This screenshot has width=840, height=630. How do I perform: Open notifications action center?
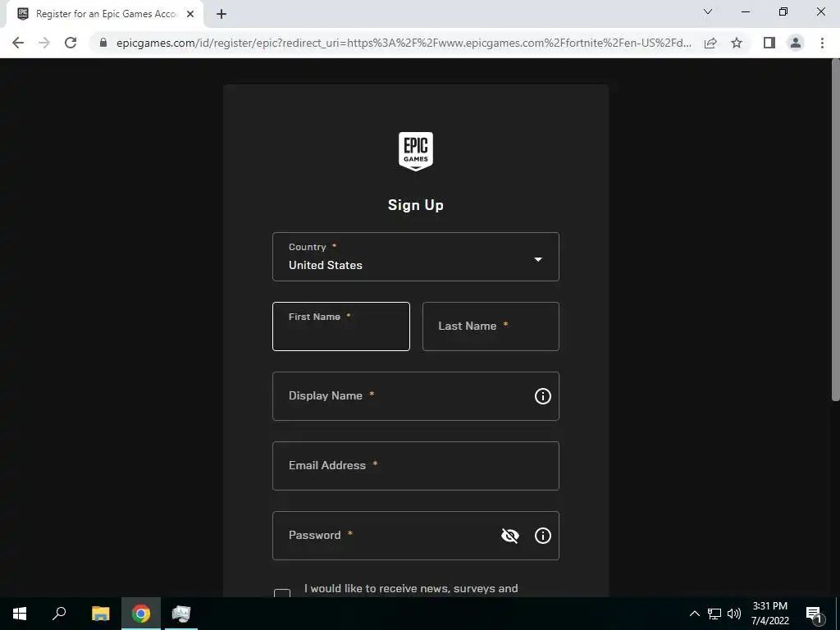pyautogui.click(x=814, y=614)
